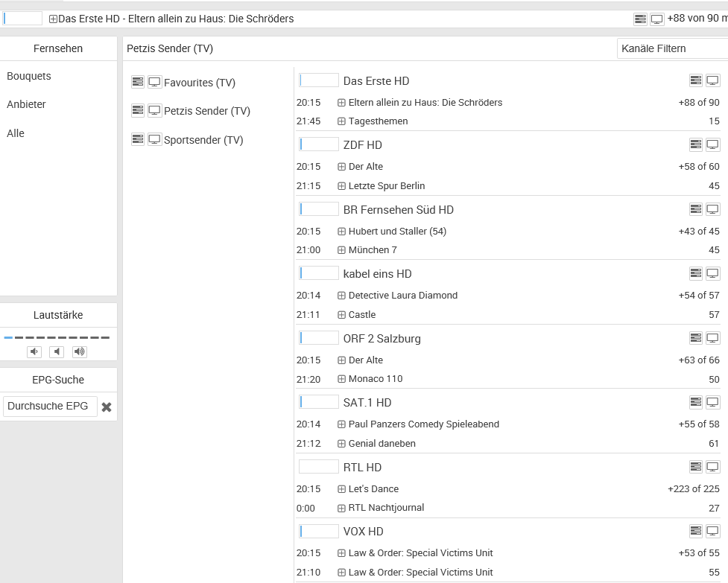
Task: Click the Durchsuche EPG search field
Action: [49, 406]
